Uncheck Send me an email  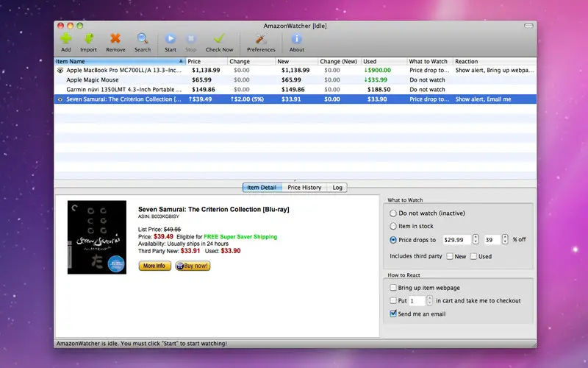[x=393, y=314]
